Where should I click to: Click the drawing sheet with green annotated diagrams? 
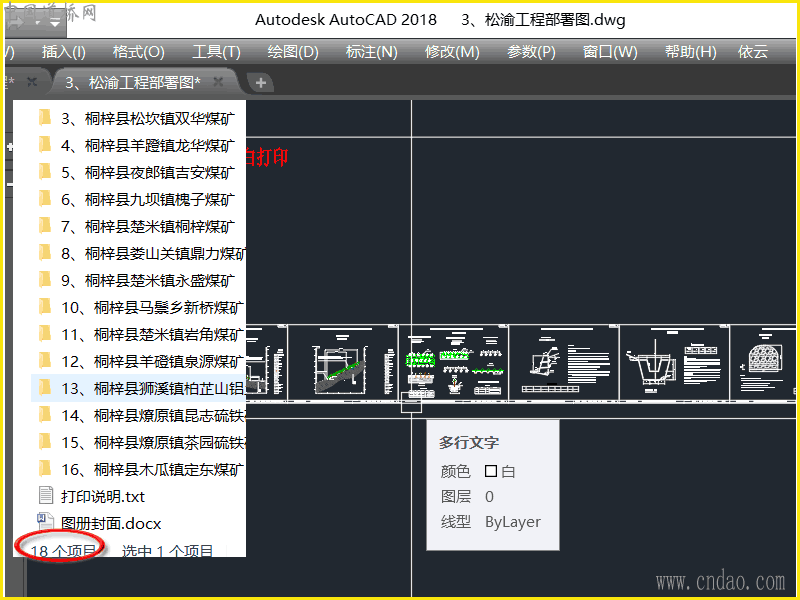[x=454, y=363]
